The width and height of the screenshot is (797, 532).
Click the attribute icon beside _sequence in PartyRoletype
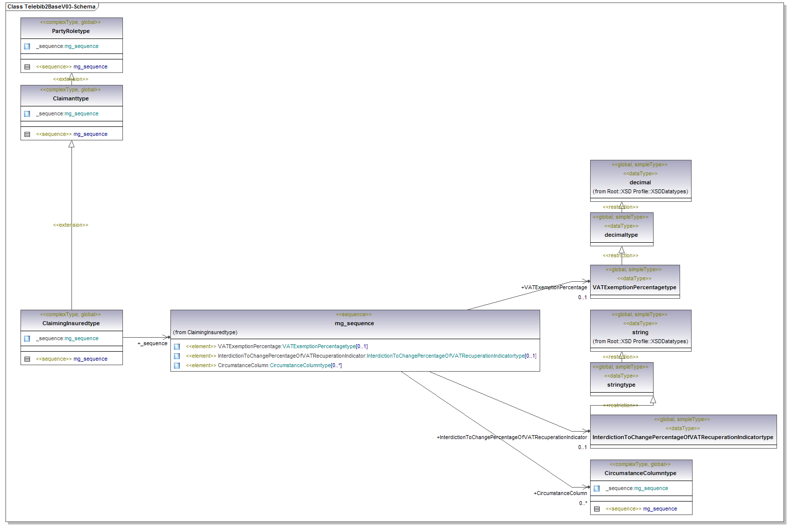(x=27, y=46)
